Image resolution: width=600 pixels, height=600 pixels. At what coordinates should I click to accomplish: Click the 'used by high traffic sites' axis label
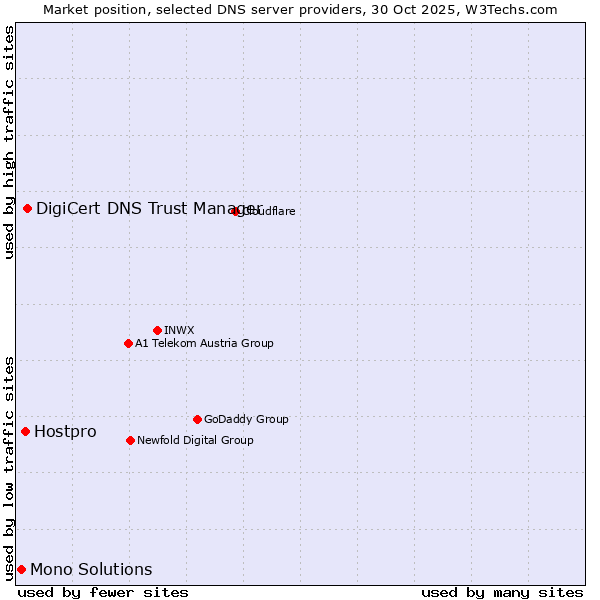click(x=9, y=142)
